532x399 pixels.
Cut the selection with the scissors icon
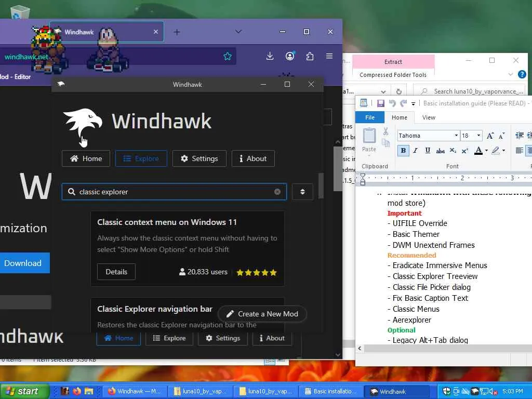[386, 131]
